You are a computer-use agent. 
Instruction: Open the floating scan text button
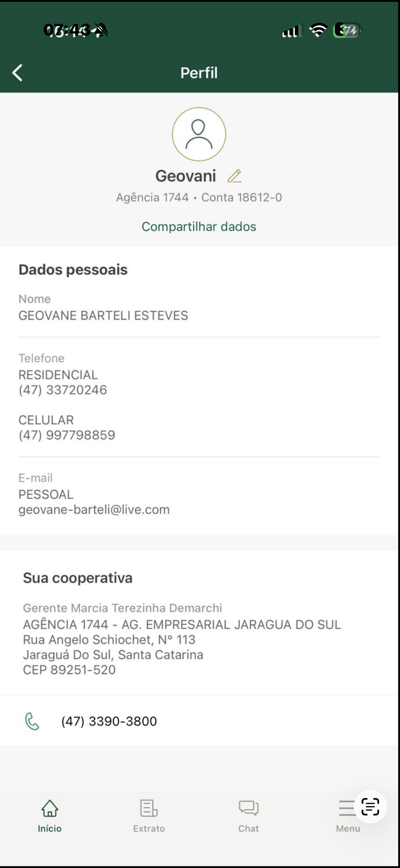tap(370, 807)
